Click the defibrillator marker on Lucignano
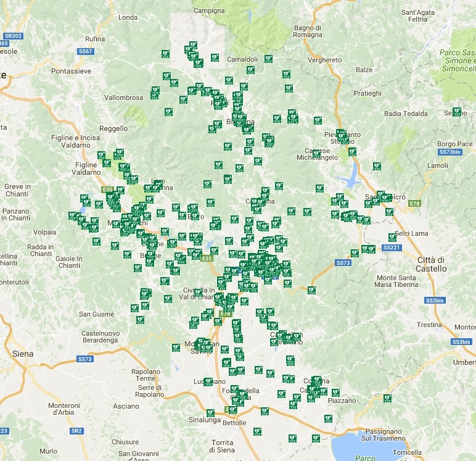 (208, 381)
